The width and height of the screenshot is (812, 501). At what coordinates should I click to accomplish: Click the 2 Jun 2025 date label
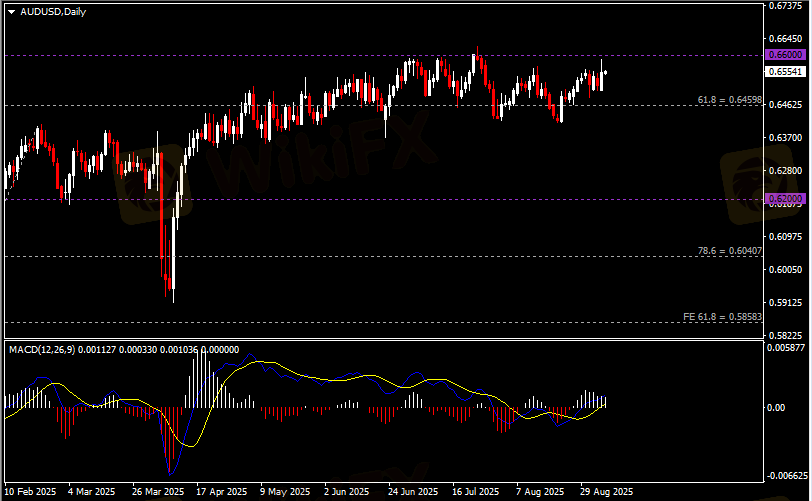pos(346,491)
